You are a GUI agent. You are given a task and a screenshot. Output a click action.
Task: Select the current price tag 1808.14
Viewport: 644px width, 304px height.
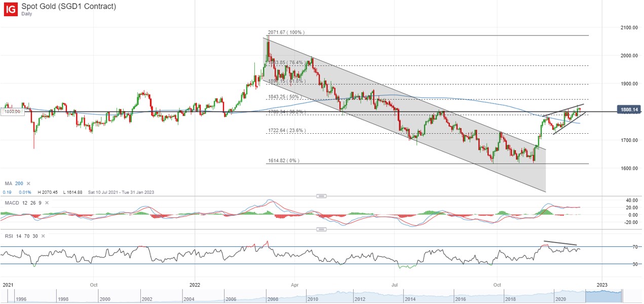click(x=628, y=109)
